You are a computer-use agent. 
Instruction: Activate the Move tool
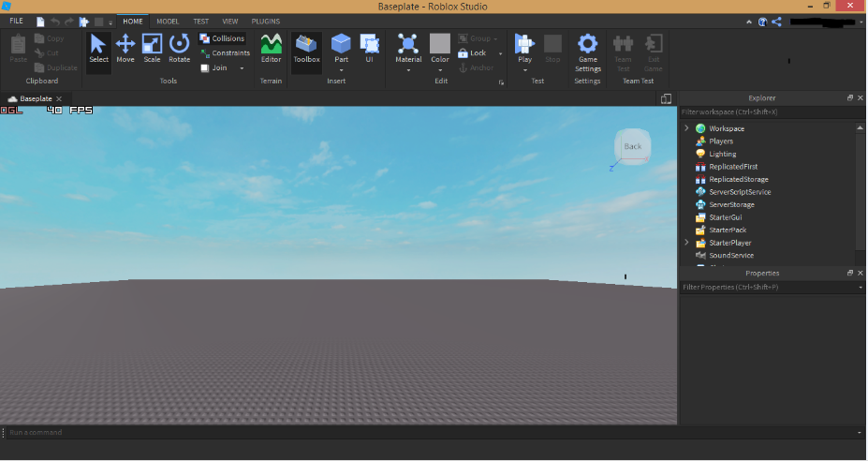coord(125,49)
